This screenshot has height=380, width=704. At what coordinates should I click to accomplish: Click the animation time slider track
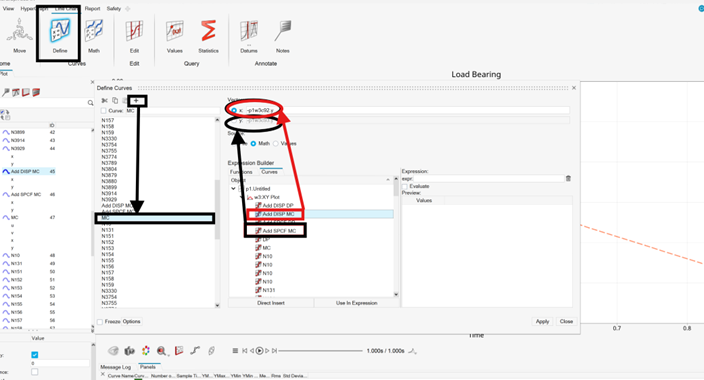[x=320, y=351]
